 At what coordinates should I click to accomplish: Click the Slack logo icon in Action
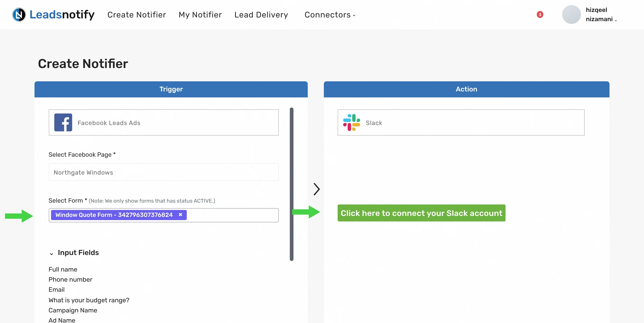tap(351, 122)
